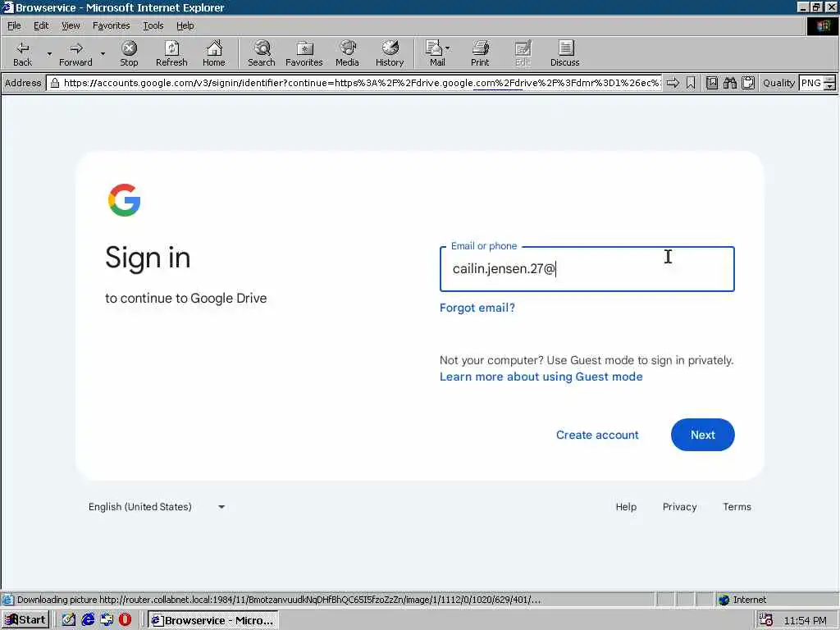Click the Windows Start button
Viewport: 840px width, 630px height.
tap(25, 620)
